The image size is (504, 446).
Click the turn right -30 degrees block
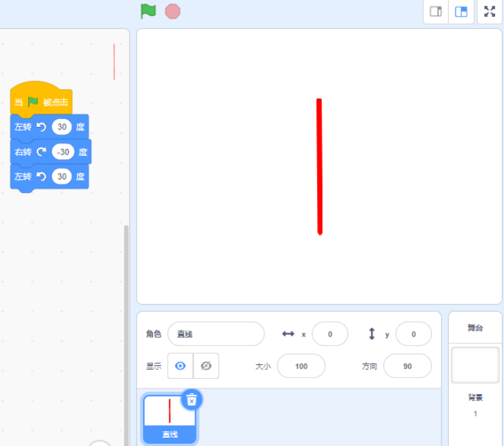click(51, 152)
